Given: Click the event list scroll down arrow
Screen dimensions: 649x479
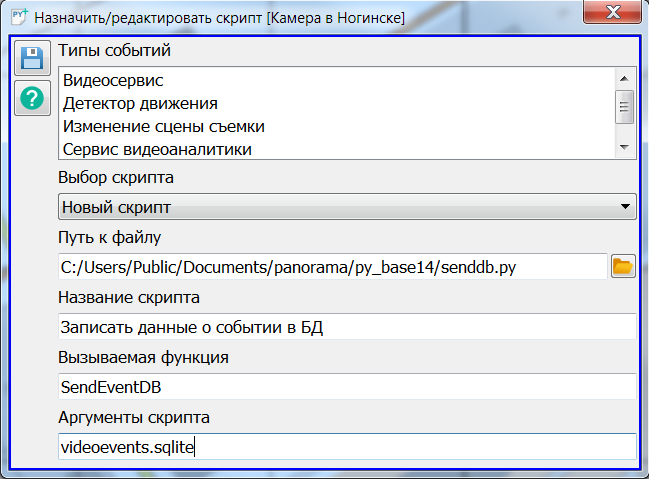Looking at the screenshot, I should tap(625, 147).
